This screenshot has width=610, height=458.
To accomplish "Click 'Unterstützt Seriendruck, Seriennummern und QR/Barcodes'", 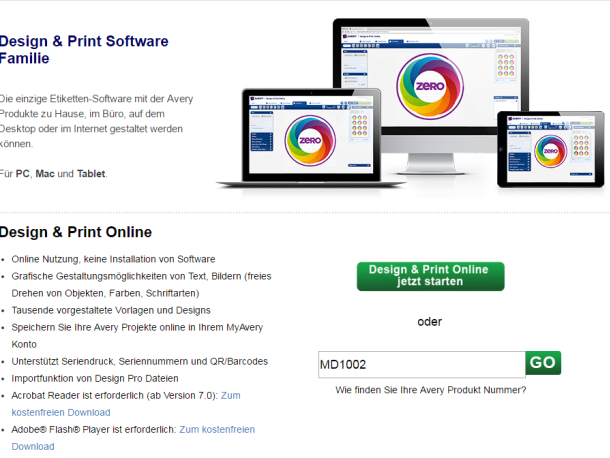I will pos(140,361).
